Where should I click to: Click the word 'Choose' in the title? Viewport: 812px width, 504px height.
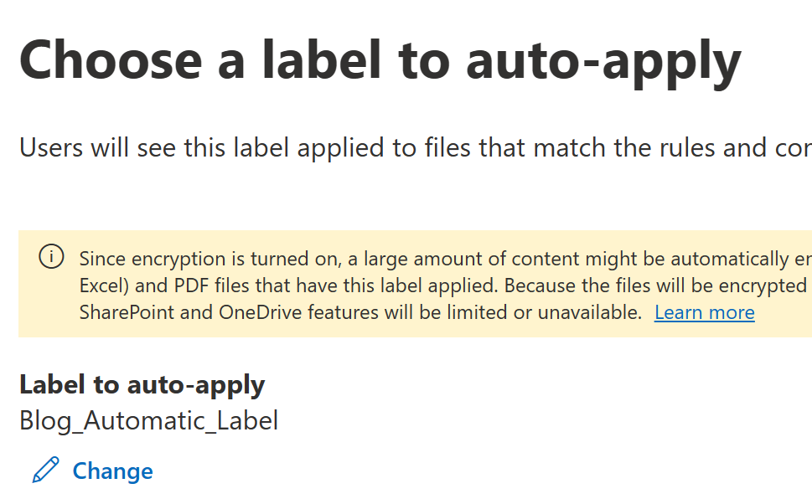click(111, 61)
